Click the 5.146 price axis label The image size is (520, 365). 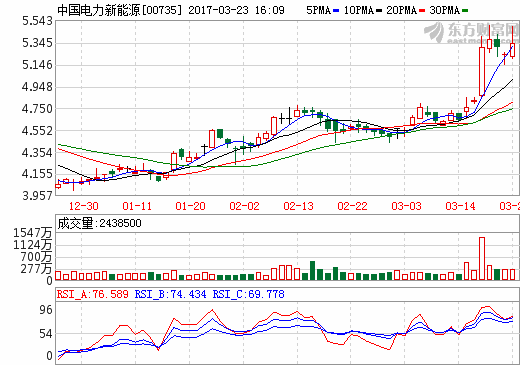[37, 65]
